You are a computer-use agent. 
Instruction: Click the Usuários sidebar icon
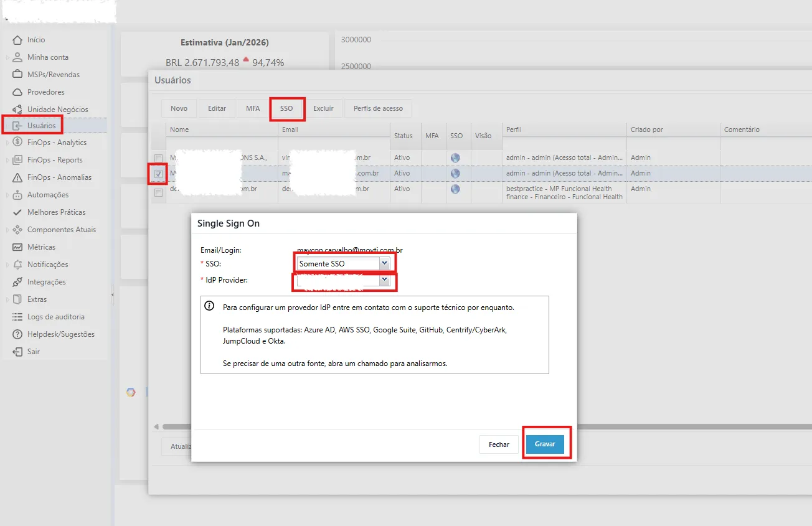pos(17,126)
